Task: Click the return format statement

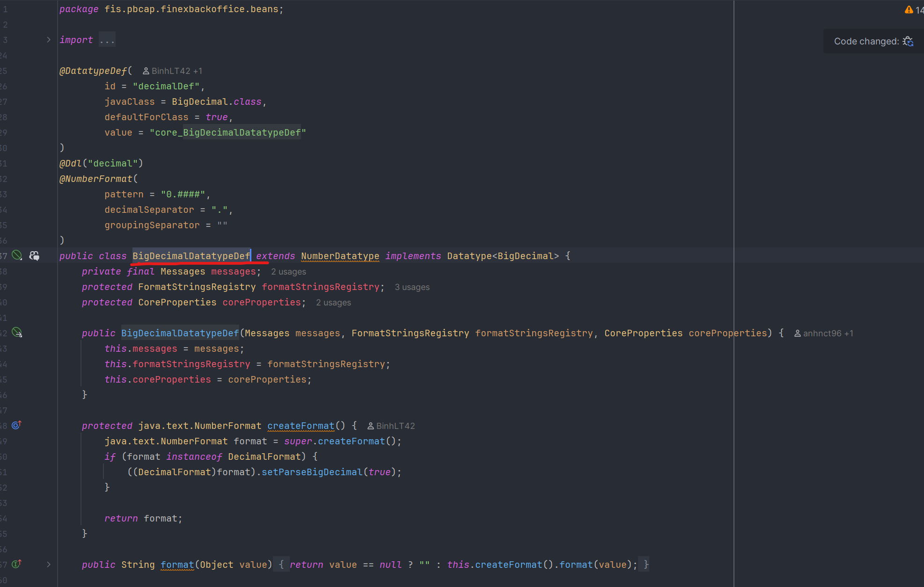Action: tap(143, 518)
